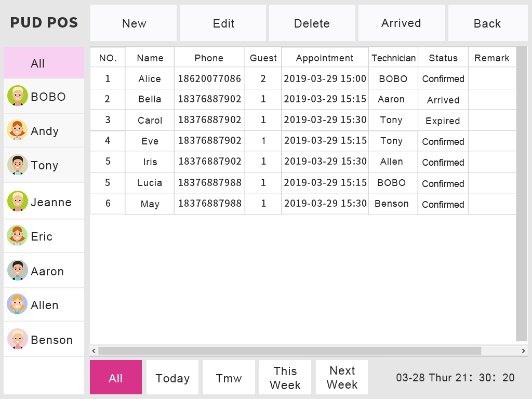532x399 pixels.
Task: Click the horizontal scrollbar right arrow
Action: pyautogui.click(x=523, y=351)
